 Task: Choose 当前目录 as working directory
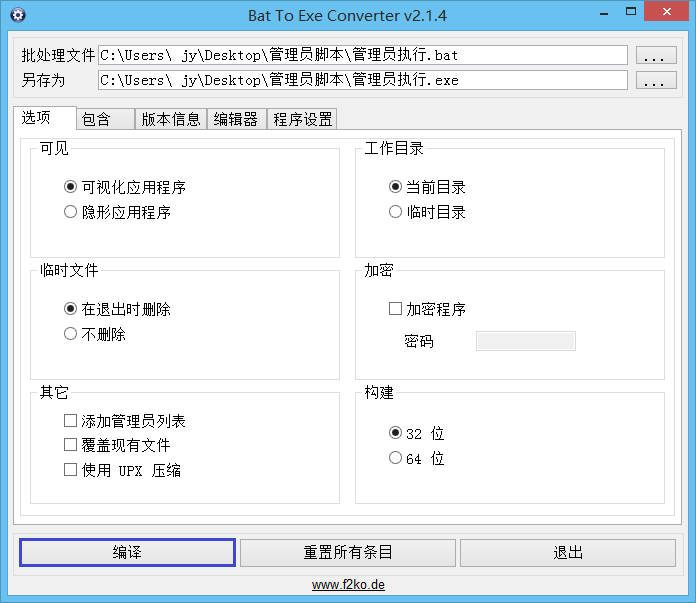coord(395,187)
